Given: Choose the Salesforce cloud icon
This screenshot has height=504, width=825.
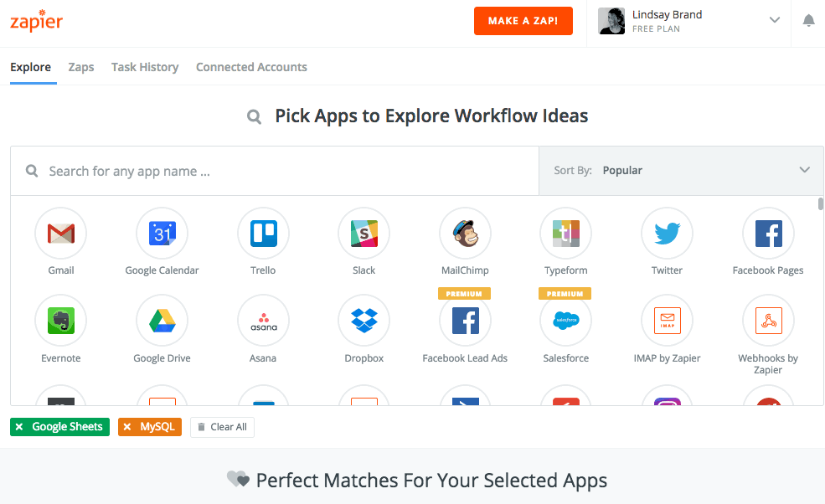Looking at the screenshot, I should (566, 321).
